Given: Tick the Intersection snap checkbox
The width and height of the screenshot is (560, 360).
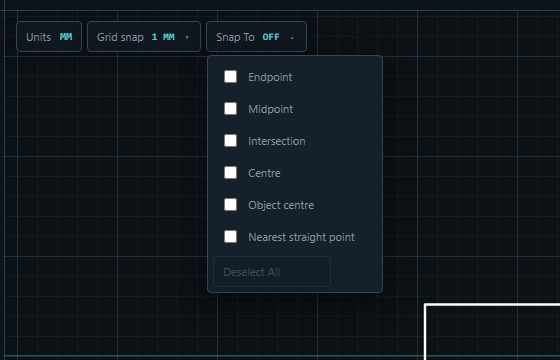Looking at the screenshot, I should (230, 141).
